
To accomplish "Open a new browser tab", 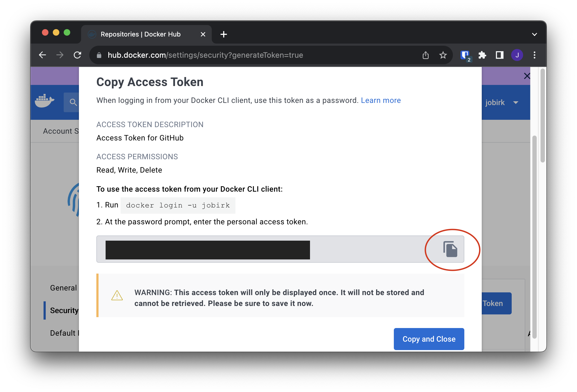I will [x=224, y=34].
